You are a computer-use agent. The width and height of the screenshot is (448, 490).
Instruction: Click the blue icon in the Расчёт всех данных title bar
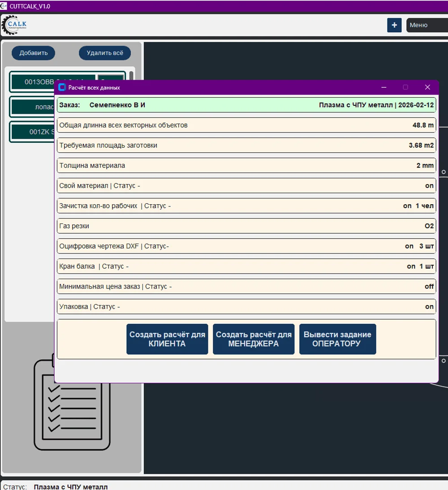(x=62, y=87)
